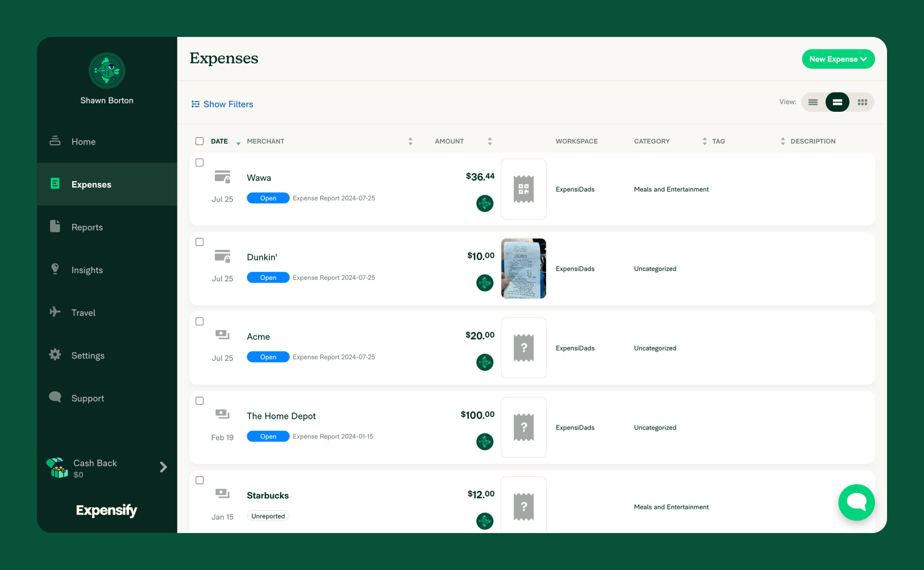This screenshot has height=570, width=924.
Task: Sort by Merchant column arrows
Action: (410, 141)
